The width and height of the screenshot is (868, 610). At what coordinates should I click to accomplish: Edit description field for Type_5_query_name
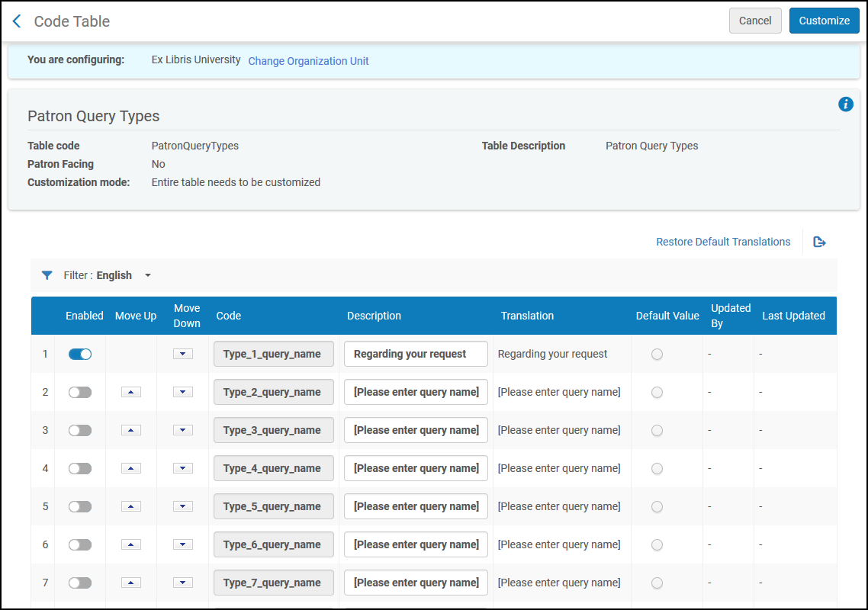(416, 506)
